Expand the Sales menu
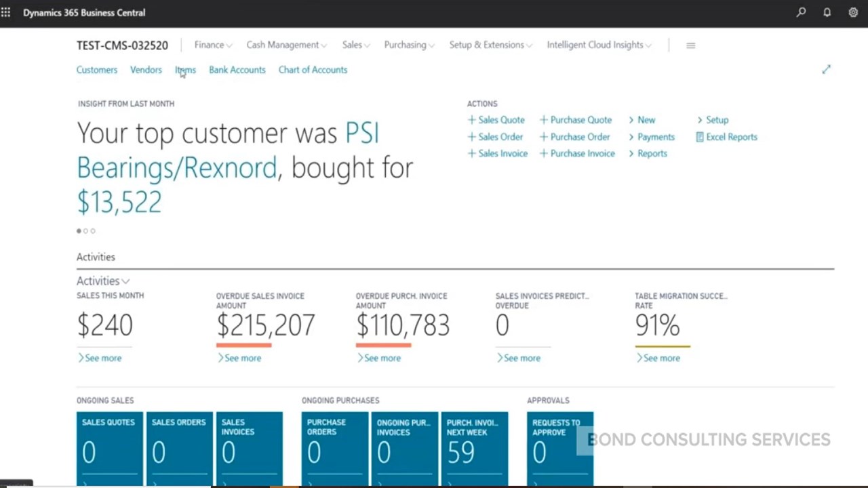 (356, 45)
